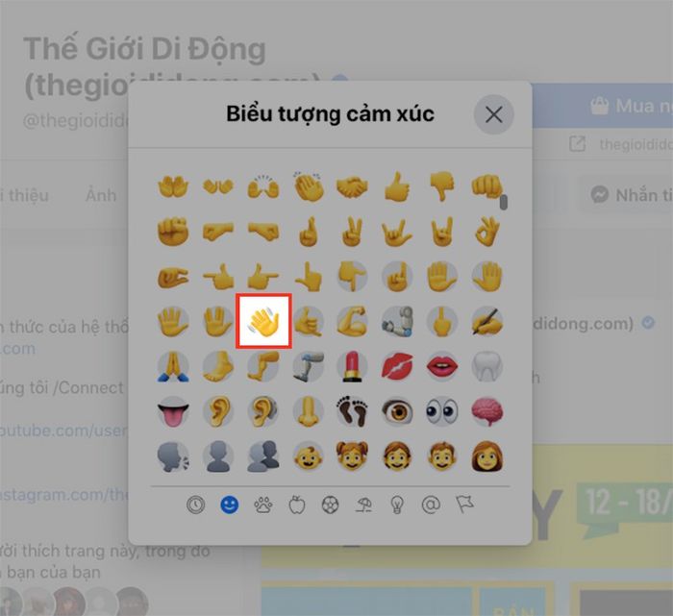
Task: Click the emoji list scrollbar thumb
Action: pyautogui.click(x=504, y=203)
